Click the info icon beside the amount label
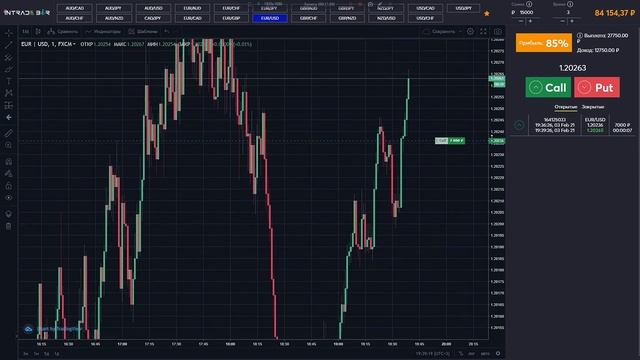The image size is (640, 360). [x=529, y=4]
